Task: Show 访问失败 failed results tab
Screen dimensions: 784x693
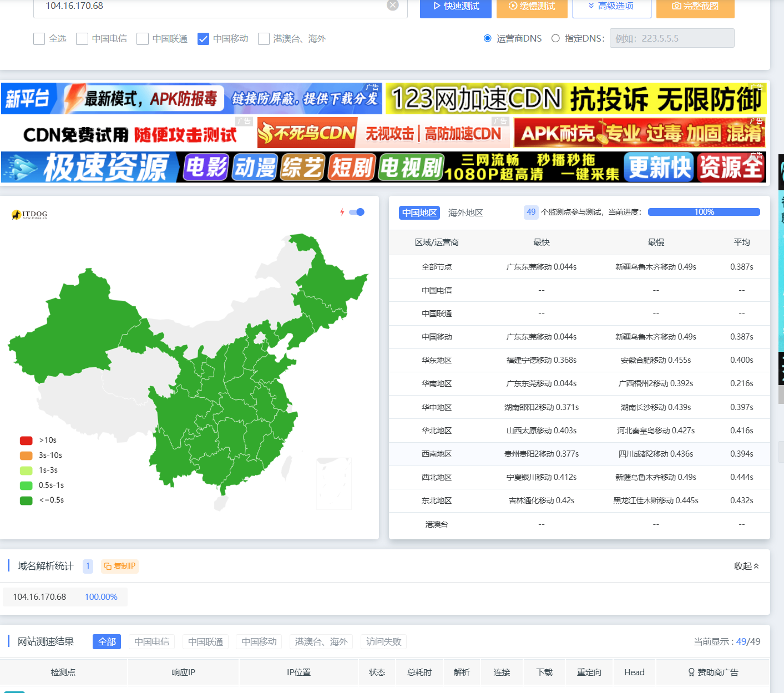Action: [x=383, y=641]
